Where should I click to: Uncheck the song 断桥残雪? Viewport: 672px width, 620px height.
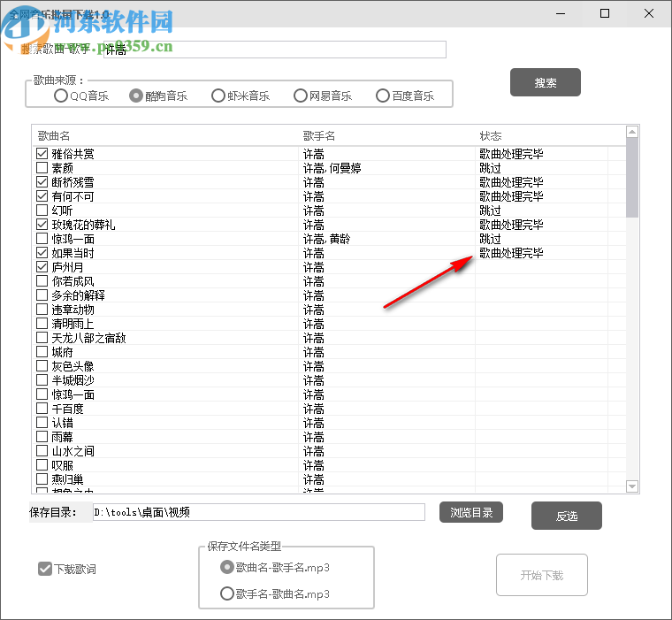tap(42, 182)
